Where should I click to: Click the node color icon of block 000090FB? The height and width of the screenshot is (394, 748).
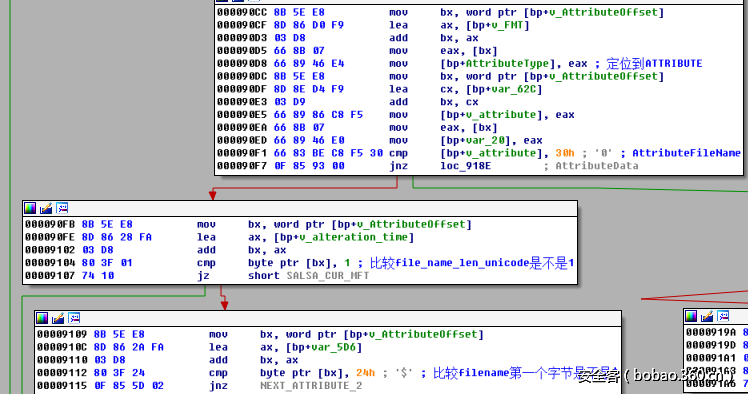coord(30,208)
